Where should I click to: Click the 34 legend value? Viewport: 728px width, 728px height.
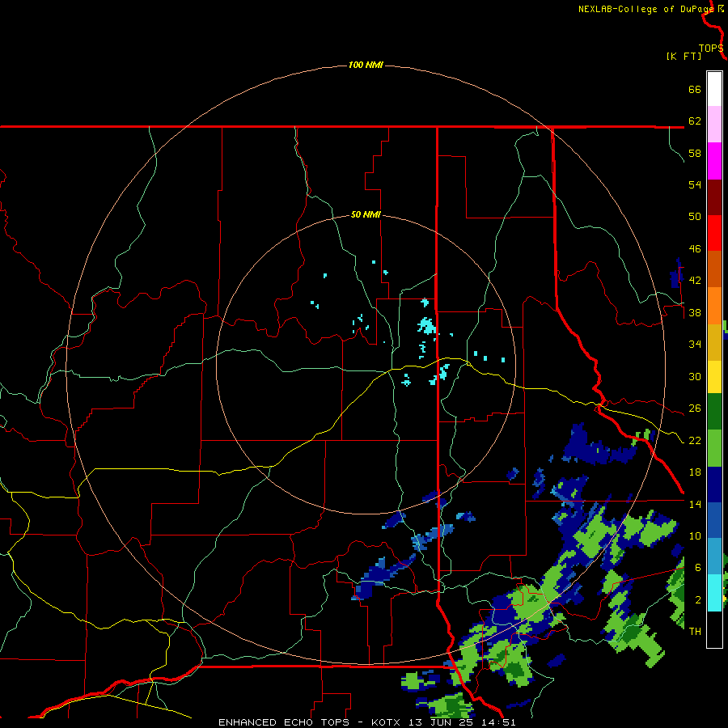(695, 344)
